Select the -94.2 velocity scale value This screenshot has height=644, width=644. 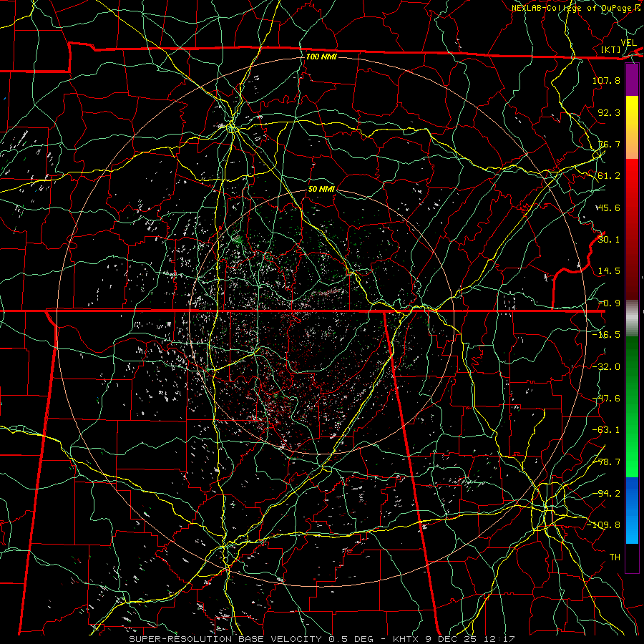pyautogui.click(x=606, y=494)
